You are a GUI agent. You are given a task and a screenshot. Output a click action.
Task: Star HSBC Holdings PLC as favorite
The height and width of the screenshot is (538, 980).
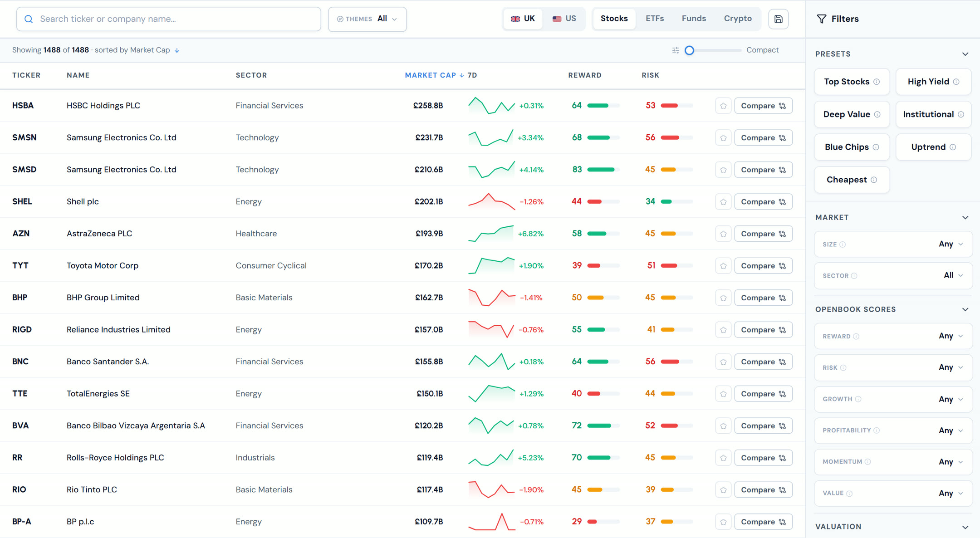pyautogui.click(x=723, y=106)
